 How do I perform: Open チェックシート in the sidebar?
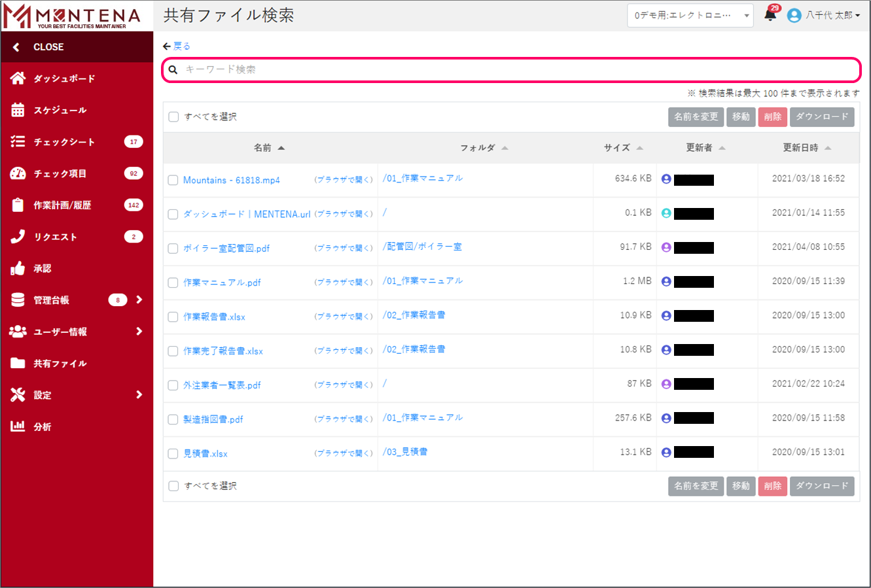[x=64, y=142]
